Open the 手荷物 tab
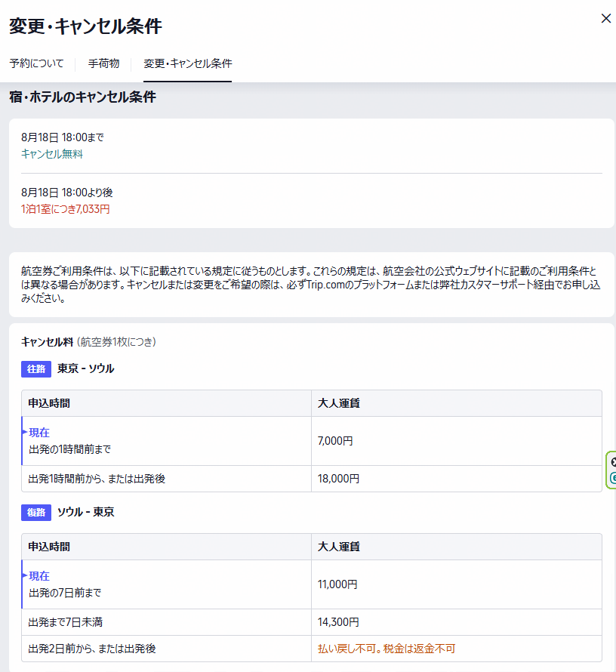 tap(103, 63)
